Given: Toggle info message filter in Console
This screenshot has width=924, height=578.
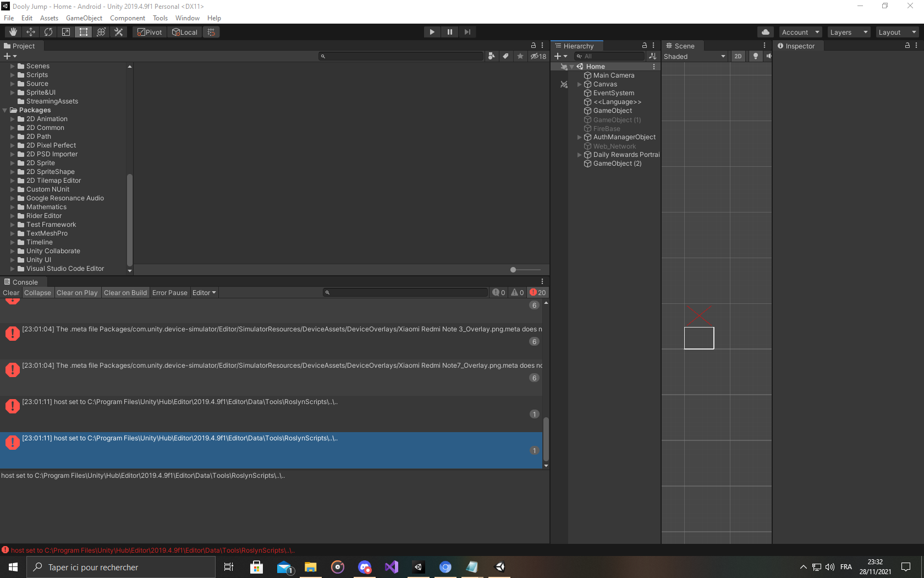Looking at the screenshot, I should (x=499, y=293).
